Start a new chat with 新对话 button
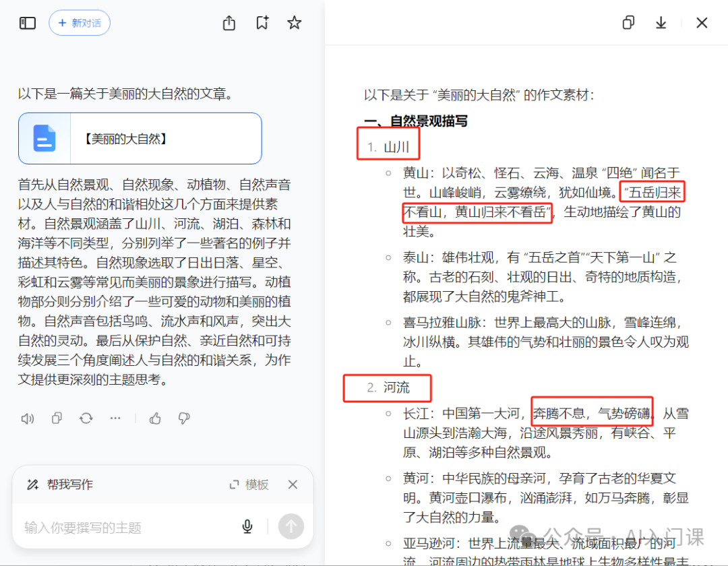Image resolution: width=728 pixels, height=566 pixels. pyautogui.click(x=80, y=23)
